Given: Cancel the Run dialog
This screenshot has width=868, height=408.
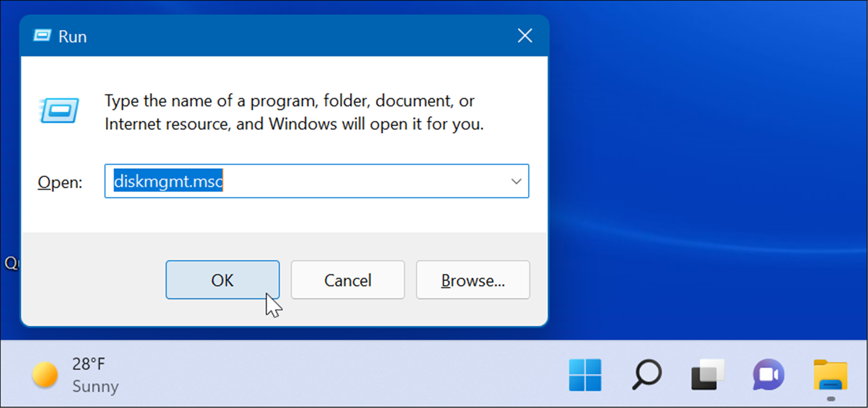Looking at the screenshot, I should pos(348,280).
